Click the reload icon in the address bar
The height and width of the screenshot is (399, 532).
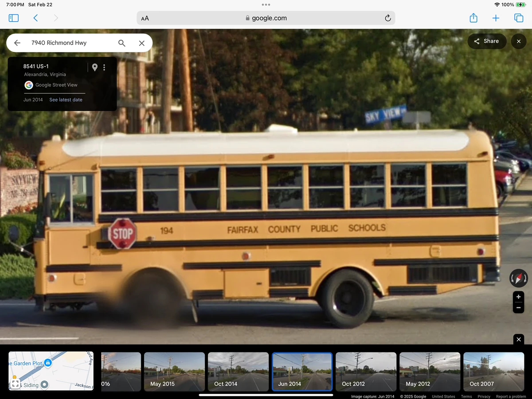[x=387, y=18]
